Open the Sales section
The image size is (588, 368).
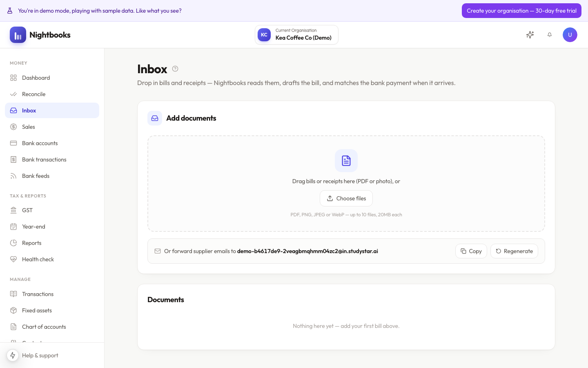pyautogui.click(x=52, y=127)
